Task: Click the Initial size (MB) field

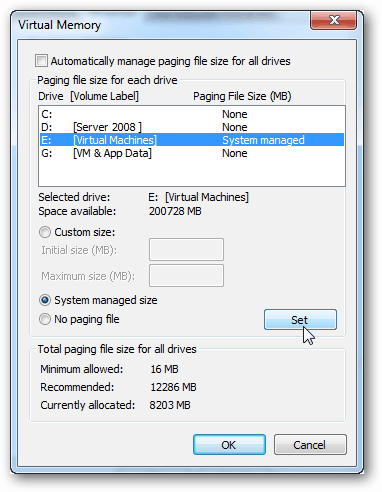Action: [x=186, y=249]
